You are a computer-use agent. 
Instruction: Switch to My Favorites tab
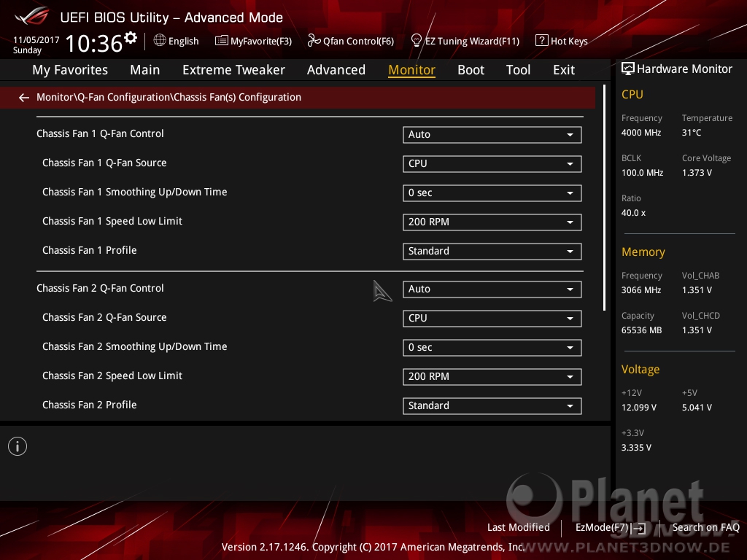coord(70,70)
